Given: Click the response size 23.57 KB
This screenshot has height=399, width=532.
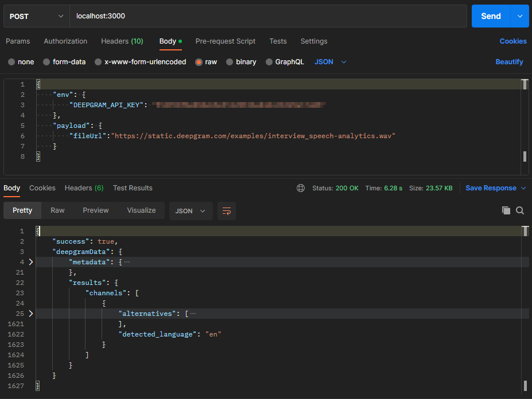Looking at the screenshot, I should click(439, 188).
